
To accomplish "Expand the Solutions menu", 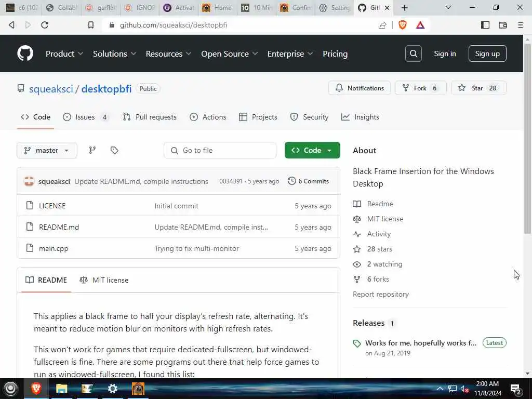I will [114, 54].
